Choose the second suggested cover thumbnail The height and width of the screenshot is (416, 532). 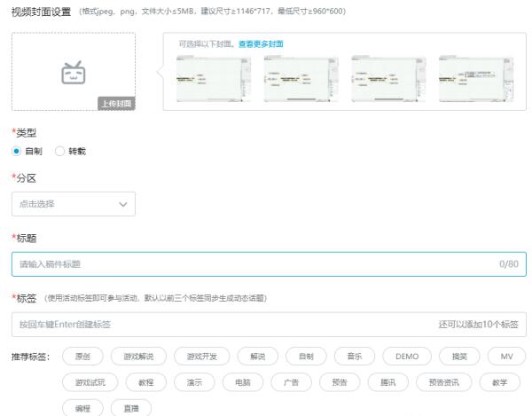click(289, 72)
